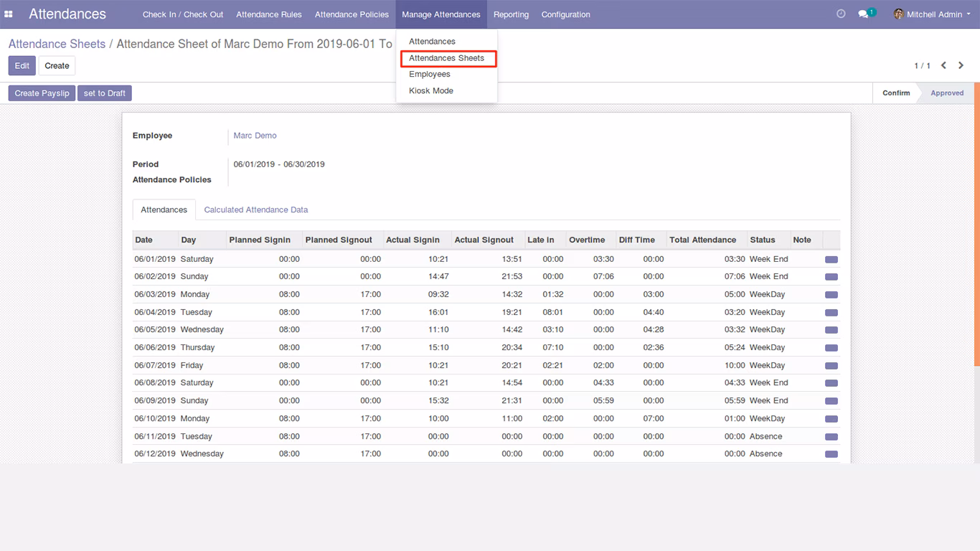Open note button for 06/07/2019 row
The image size is (980, 551).
click(831, 366)
